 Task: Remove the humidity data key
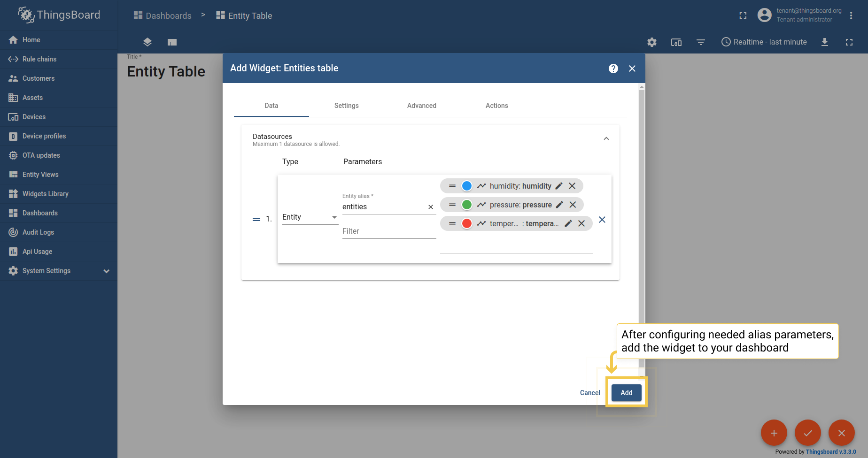point(572,186)
